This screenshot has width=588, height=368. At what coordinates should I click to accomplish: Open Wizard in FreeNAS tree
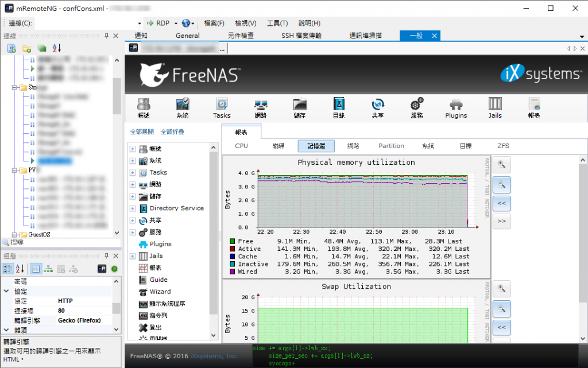160,292
